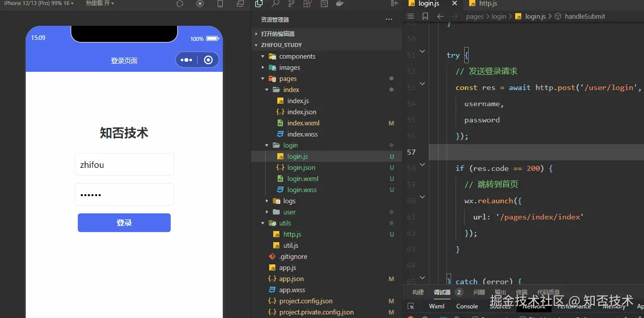This screenshot has width=644, height=318.
Task: Open the Explorer three-dots menu
Action: coord(389,20)
